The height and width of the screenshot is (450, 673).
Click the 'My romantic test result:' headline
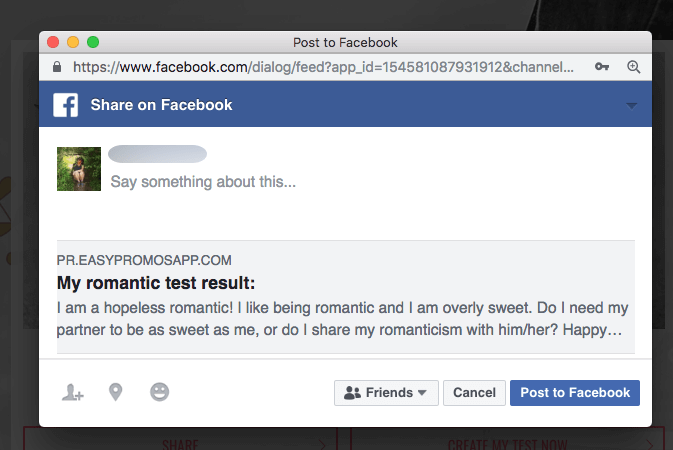pos(156,283)
